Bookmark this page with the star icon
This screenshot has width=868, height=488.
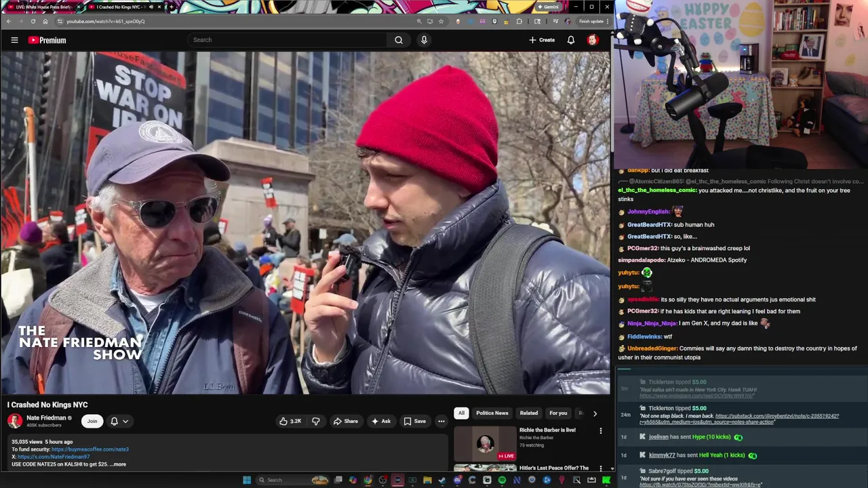(x=441, y=21)
